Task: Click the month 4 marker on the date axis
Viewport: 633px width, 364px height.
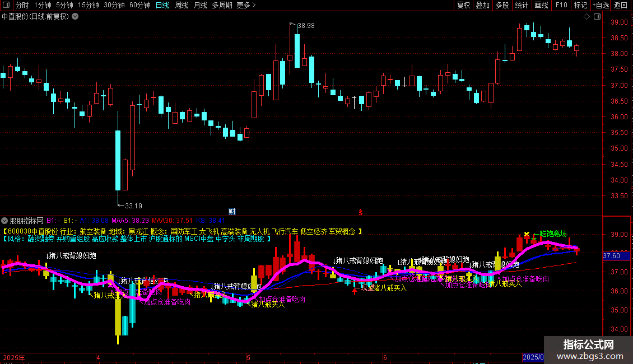Action: (98, 357)
